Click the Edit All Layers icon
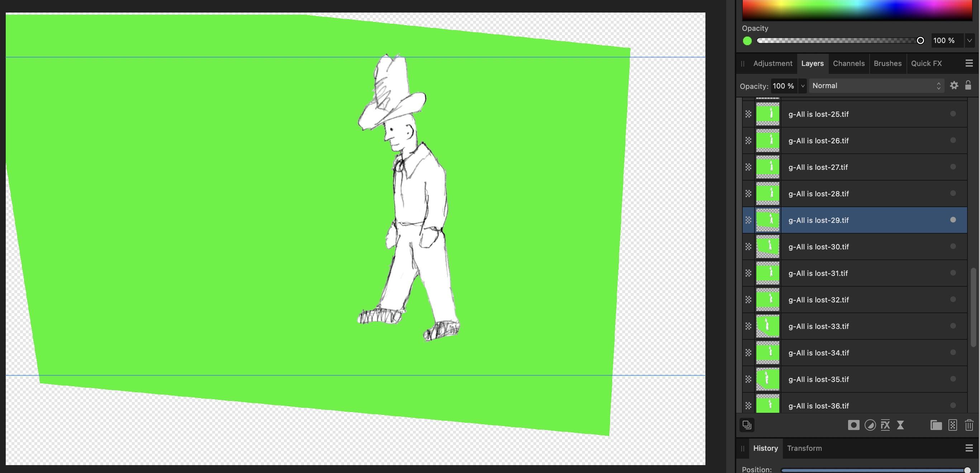Viewport: 980px width, 473px height. (747, 425)
